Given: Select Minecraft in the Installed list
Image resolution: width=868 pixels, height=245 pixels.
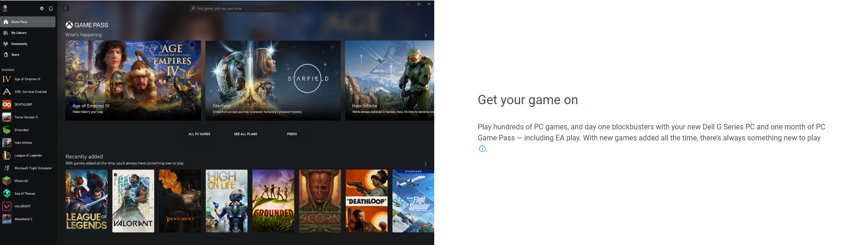Looking at the screenshot, I should click(28, 181).
